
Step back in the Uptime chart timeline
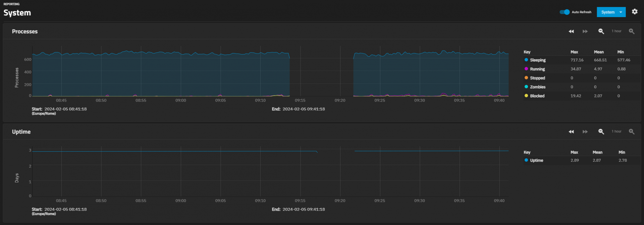tap(571, 131)
